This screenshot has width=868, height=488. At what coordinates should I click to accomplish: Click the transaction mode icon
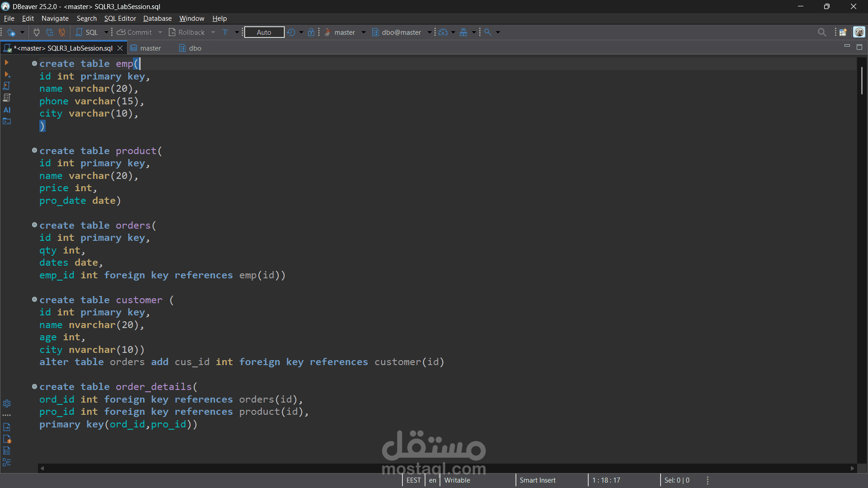pyautogui.click(x=226, y=33)
